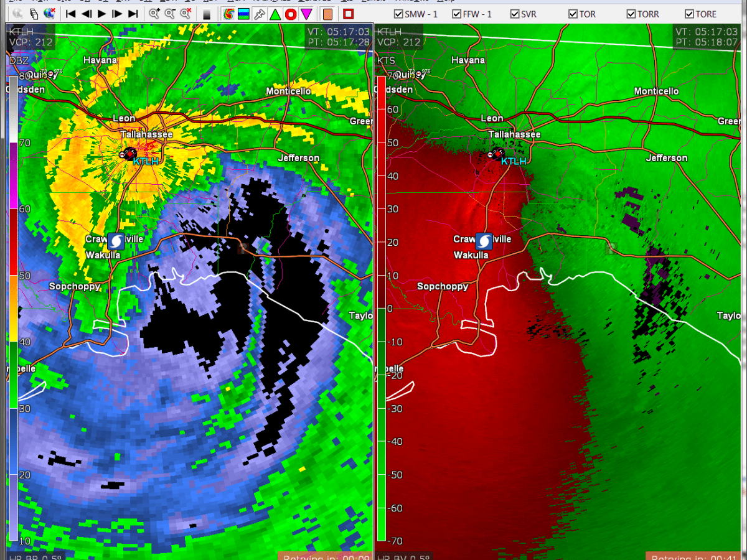
Task: Disable the TOR warnings checkbox
Action: (x=573, y=14)
